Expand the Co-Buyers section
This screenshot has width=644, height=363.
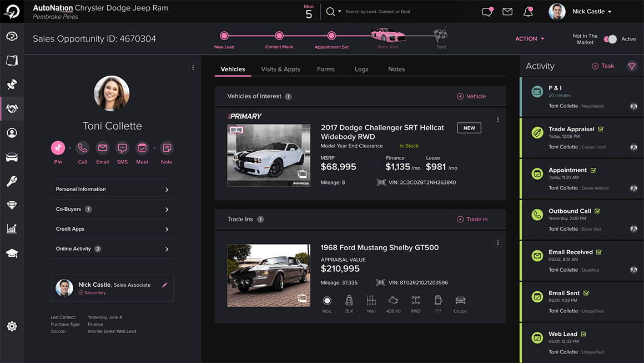(x=112, y=209)
